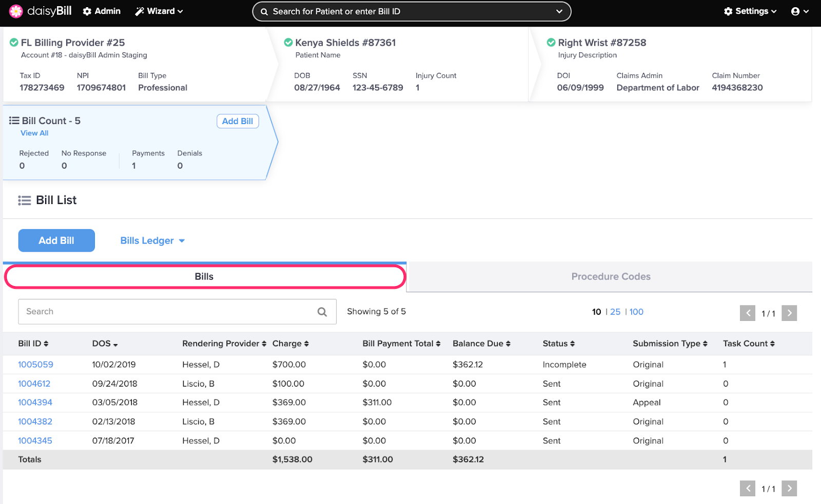Screen dimensions: 821x504
Task: Open bill 1005059 link
Action: 35,365
